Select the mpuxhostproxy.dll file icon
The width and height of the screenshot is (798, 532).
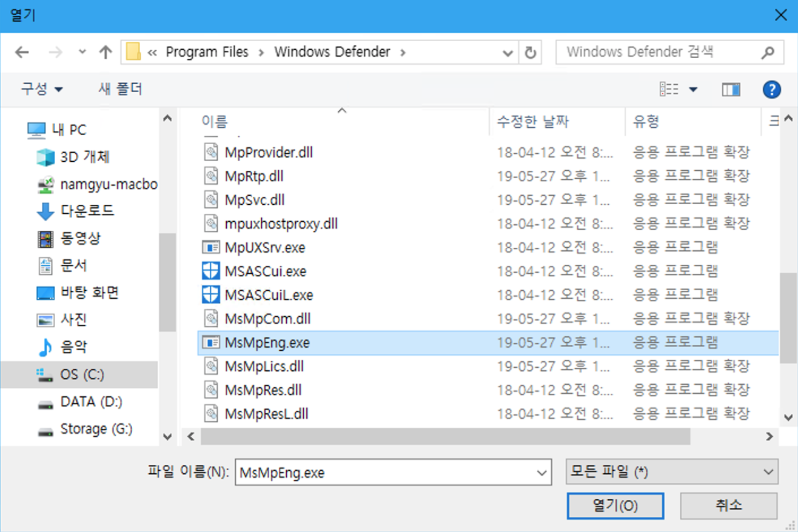pos(210,224)
